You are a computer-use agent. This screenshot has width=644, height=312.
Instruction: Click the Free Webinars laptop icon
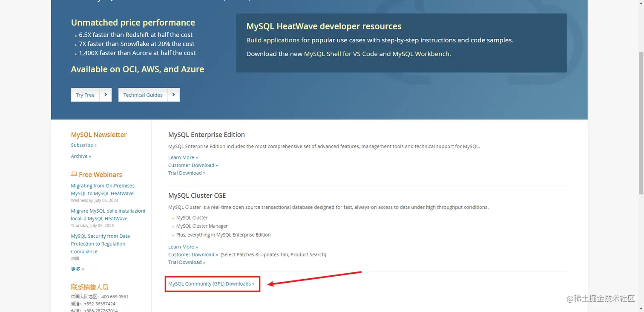coord(74,174)
